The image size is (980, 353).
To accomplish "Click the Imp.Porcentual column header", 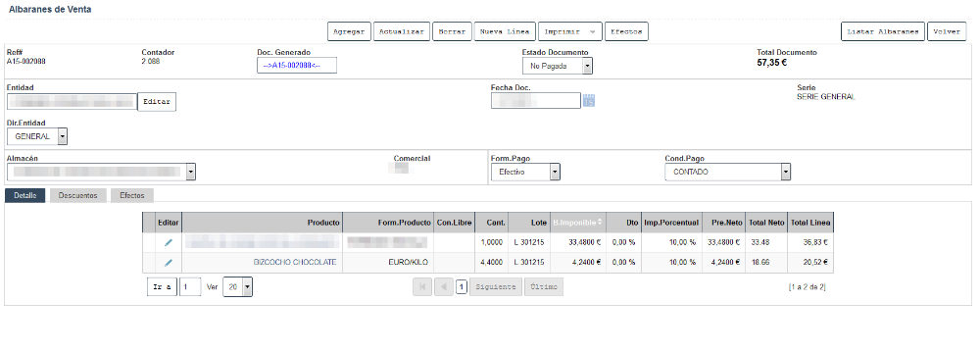I will pyautogui.click(x=672, y=223).
